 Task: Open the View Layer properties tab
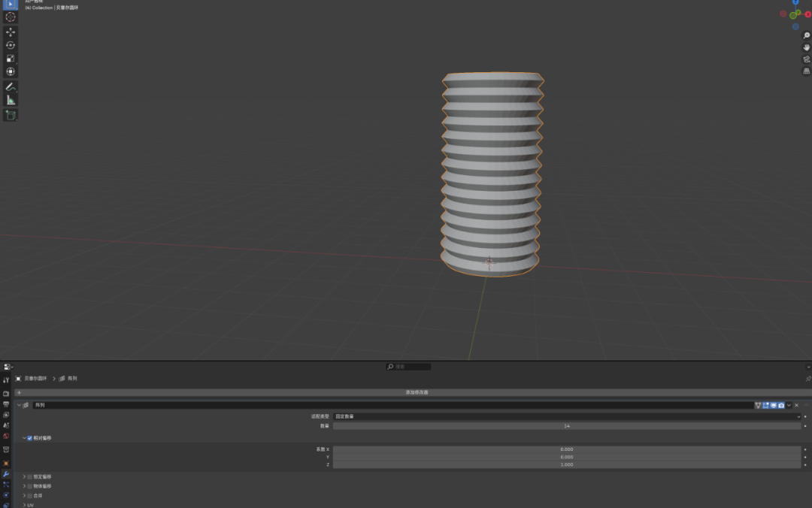[x=6, y=415]
